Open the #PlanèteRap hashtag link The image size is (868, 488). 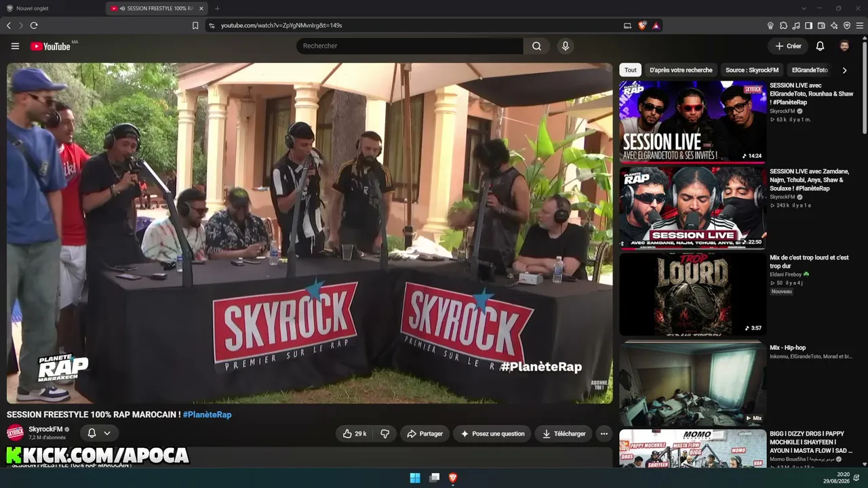[207, 415]
